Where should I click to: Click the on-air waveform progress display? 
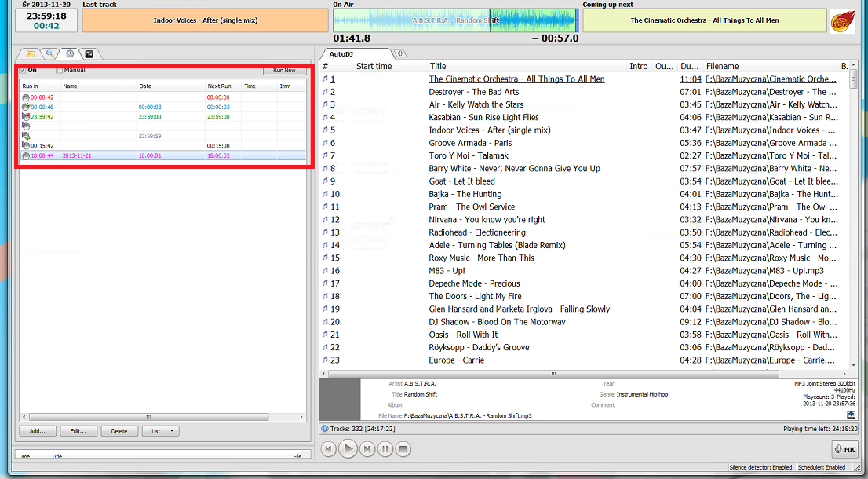[456, 20]
